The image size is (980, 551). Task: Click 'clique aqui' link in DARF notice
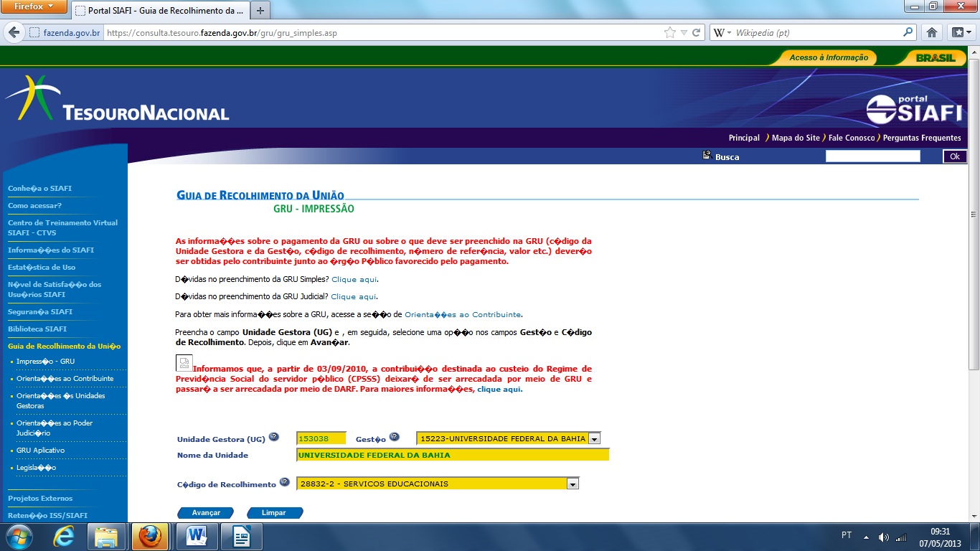tap(499, 389)
